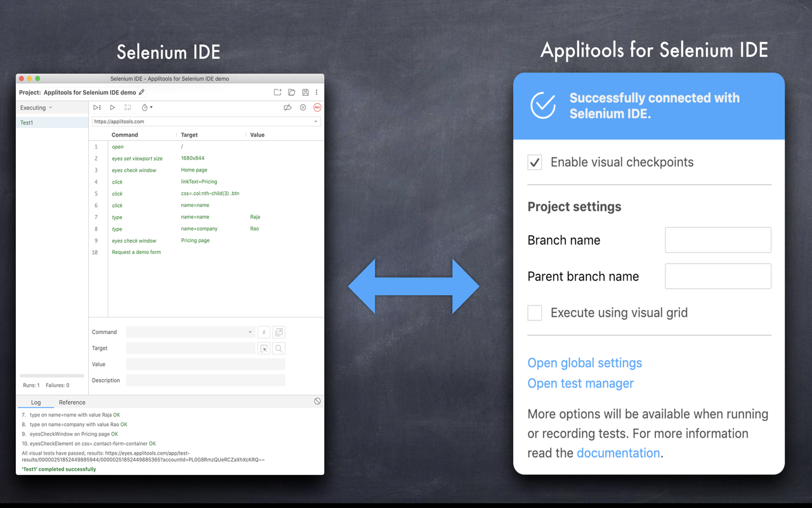Run the current test

112,108
